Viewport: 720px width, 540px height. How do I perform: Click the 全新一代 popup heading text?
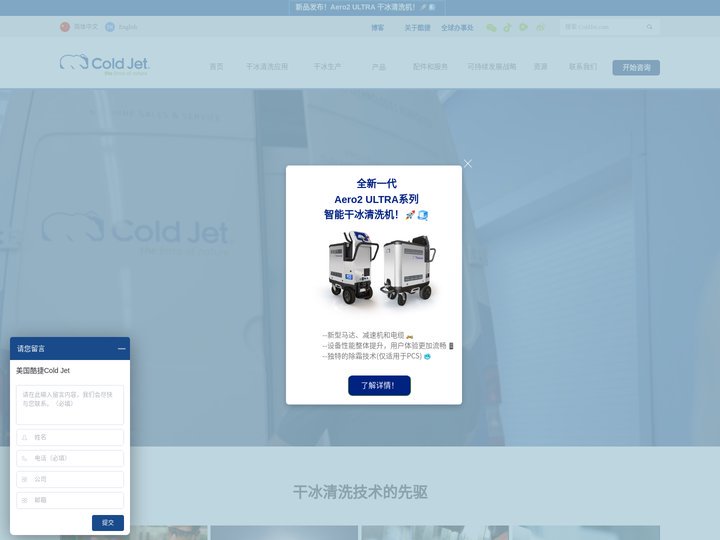(x=377, y=184)
